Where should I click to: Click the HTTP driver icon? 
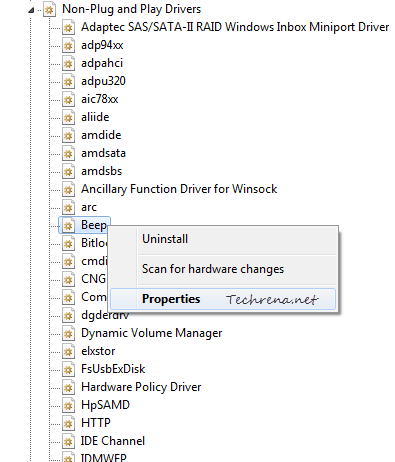(x=68, y=423)
